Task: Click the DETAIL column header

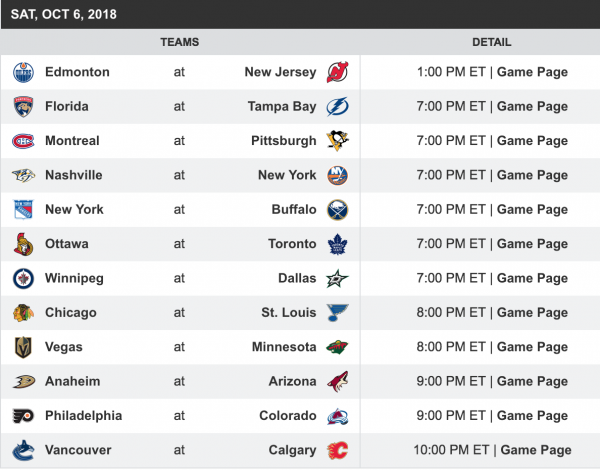Action: [492, 42]
